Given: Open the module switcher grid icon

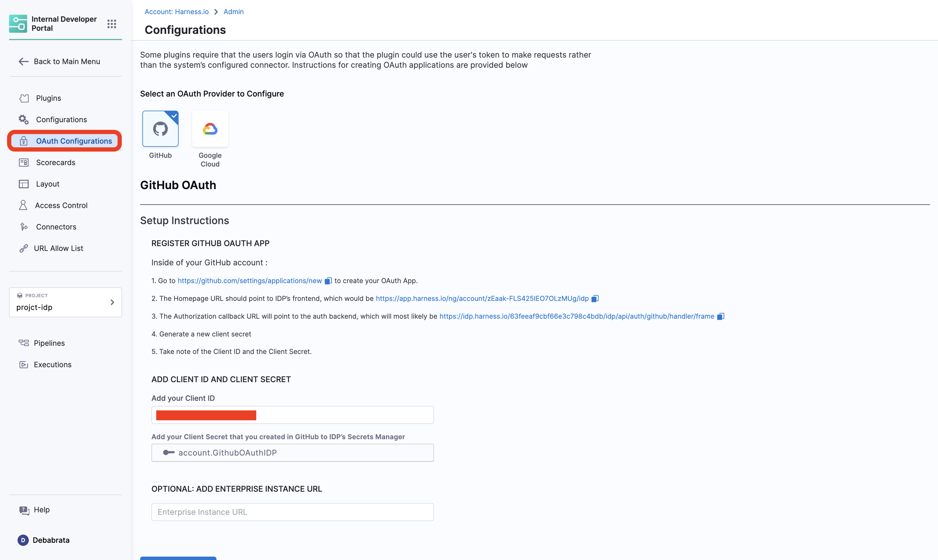Looking at the screenshot, I should coord(111,24).
